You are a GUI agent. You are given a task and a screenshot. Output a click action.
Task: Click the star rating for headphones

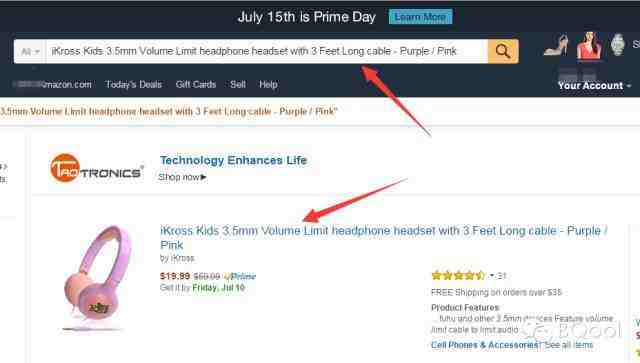[458, 276]
